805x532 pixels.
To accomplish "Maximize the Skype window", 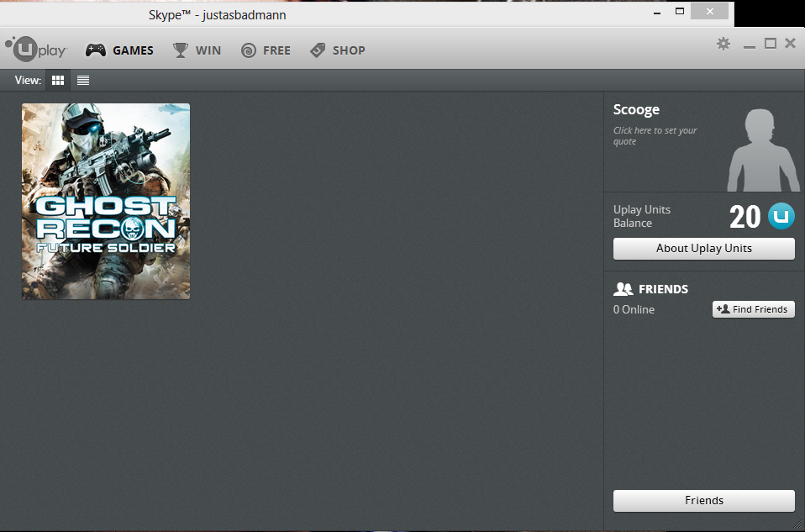I will click(680, 11).
